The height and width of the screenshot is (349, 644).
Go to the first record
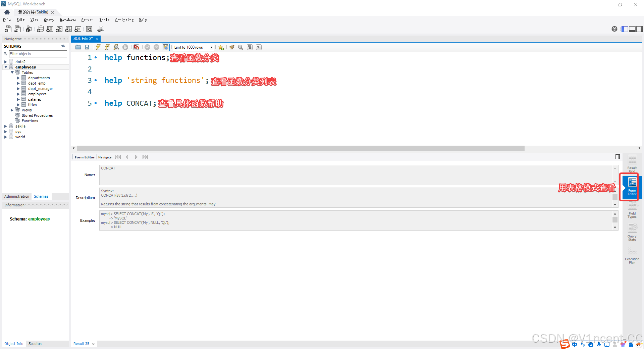(x=118, y=157)
